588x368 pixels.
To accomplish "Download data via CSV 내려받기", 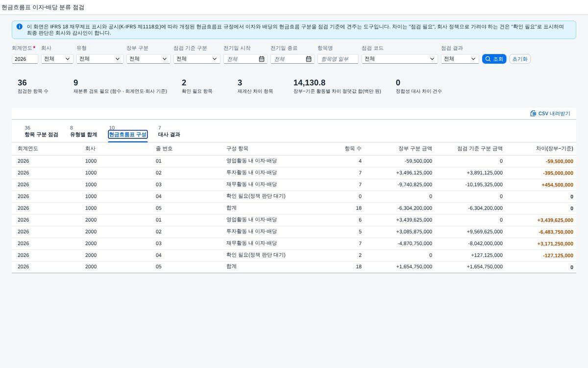I will click(550, 113).
